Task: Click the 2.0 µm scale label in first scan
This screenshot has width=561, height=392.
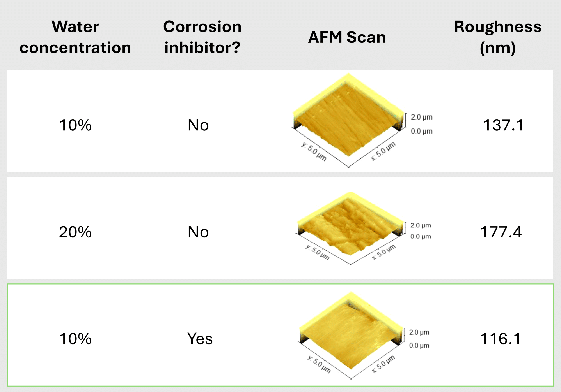Action: pyautogui.click(x=421, y=117)
